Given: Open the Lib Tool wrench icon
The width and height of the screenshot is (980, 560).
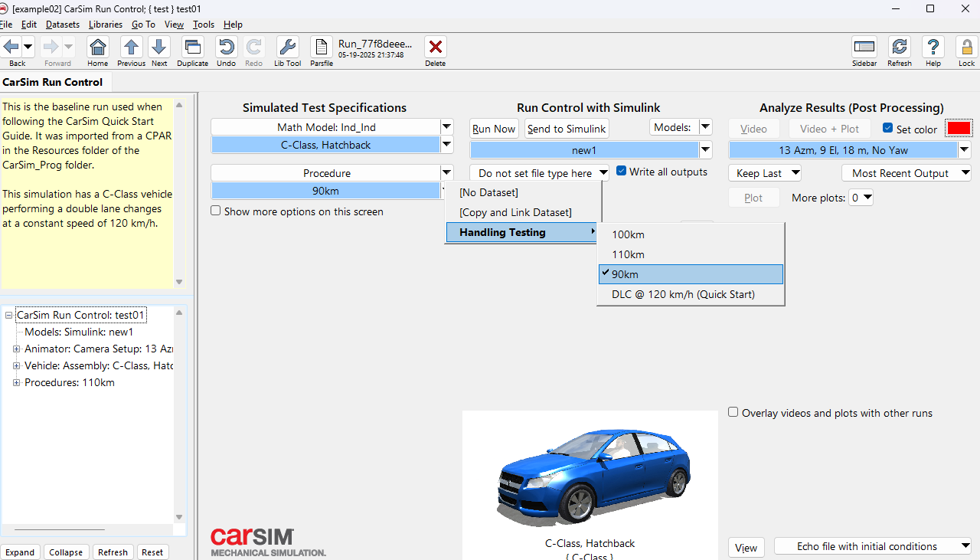Looking at the screenshot, I should 287,46.
